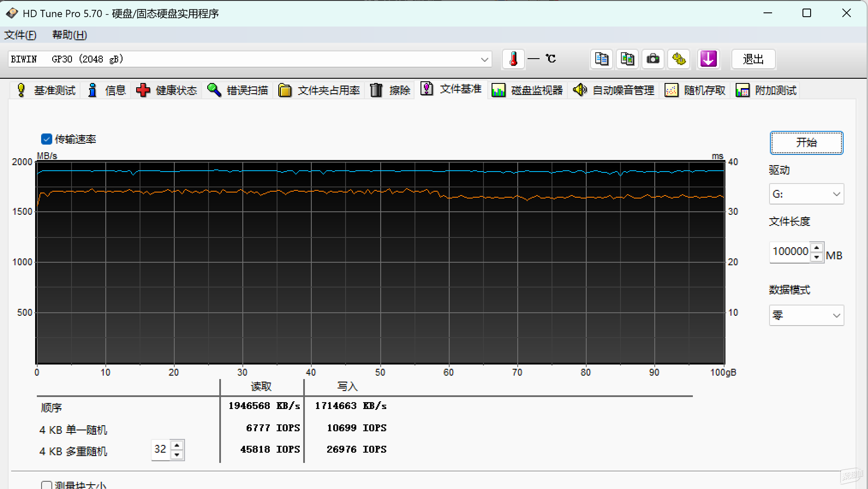Click the 6777 IOPS read value
The width and height of the screenshot is (868, 489).
273,428
